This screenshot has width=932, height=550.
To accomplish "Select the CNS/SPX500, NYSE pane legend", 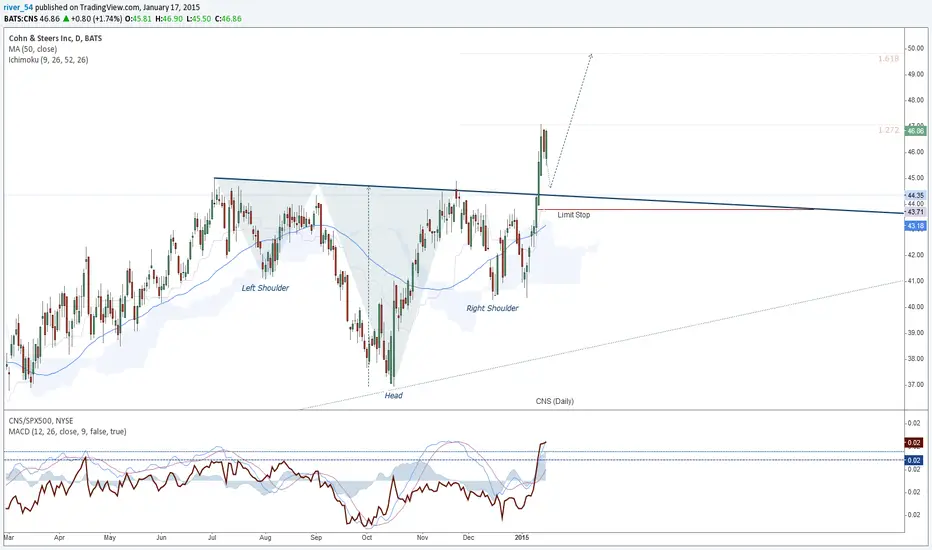I will 41,421.
